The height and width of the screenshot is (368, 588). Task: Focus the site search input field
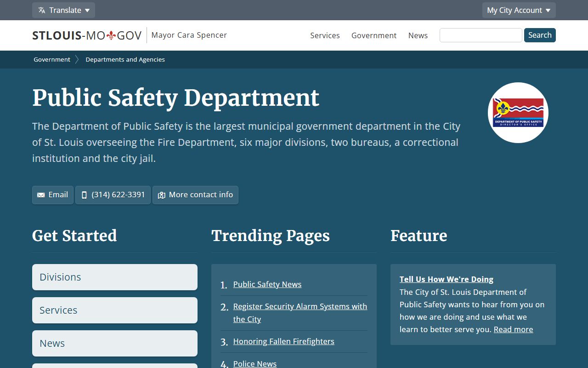[481, 35]
